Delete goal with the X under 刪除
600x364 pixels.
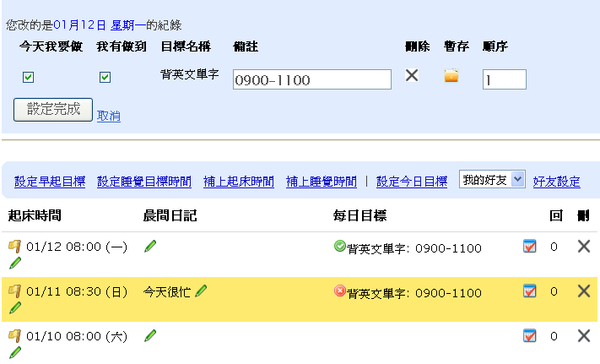412,75
